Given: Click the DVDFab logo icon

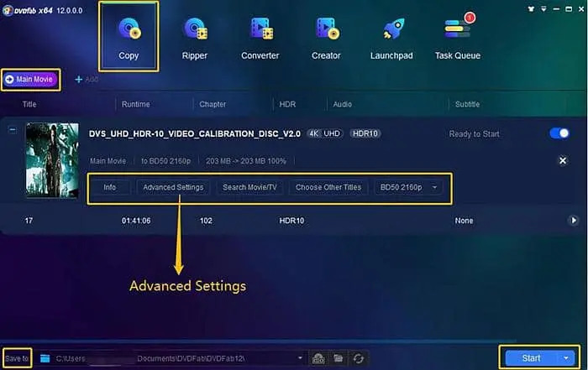Looking at the screenshot, I should tap(8, 10).
